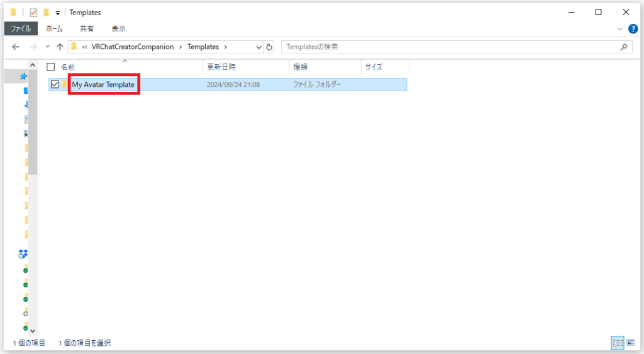Click the 1 個の項目を選択 status text
This screenshot has height=354, width=644.
(84, 343)
